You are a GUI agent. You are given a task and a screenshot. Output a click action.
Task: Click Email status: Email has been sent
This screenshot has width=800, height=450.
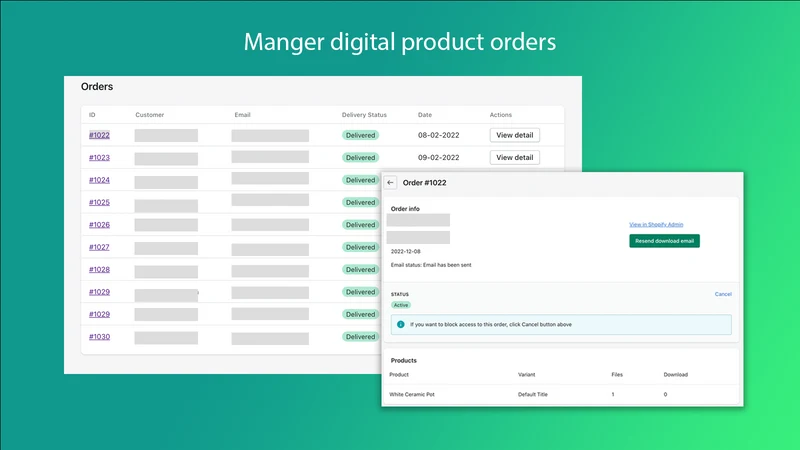tap(431, 265)
